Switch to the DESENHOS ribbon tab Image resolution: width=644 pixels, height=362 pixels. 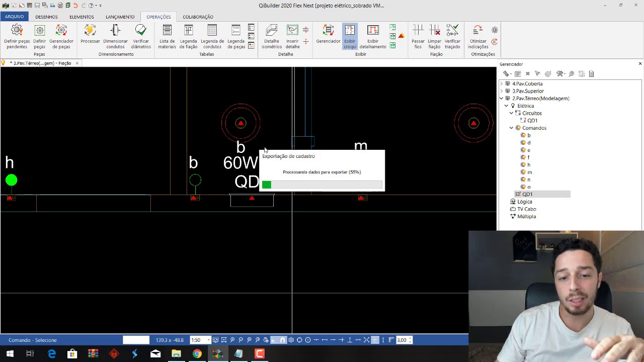(x=46, y=17)
